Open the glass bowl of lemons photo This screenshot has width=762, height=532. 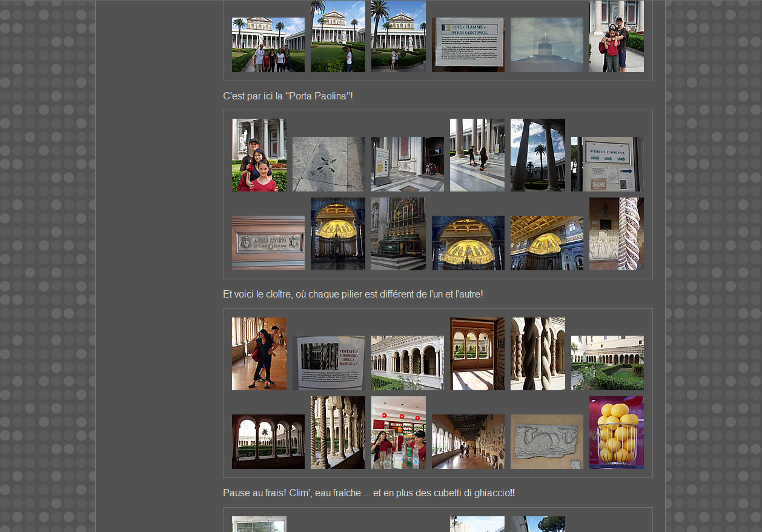(616, 432)
